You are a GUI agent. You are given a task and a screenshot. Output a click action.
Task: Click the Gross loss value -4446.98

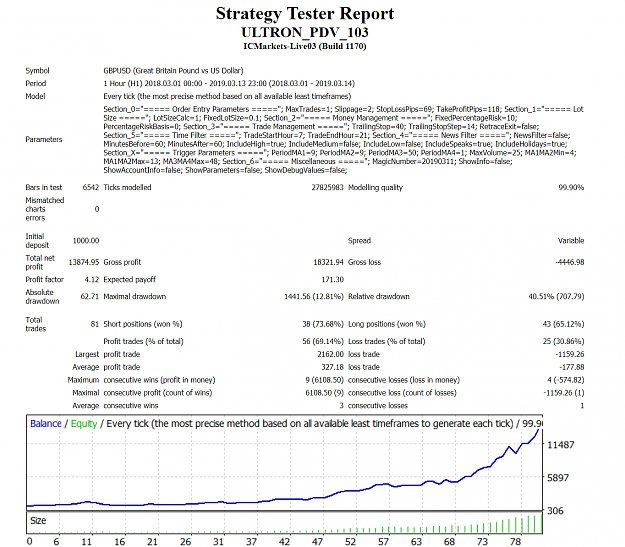(570, 262)
